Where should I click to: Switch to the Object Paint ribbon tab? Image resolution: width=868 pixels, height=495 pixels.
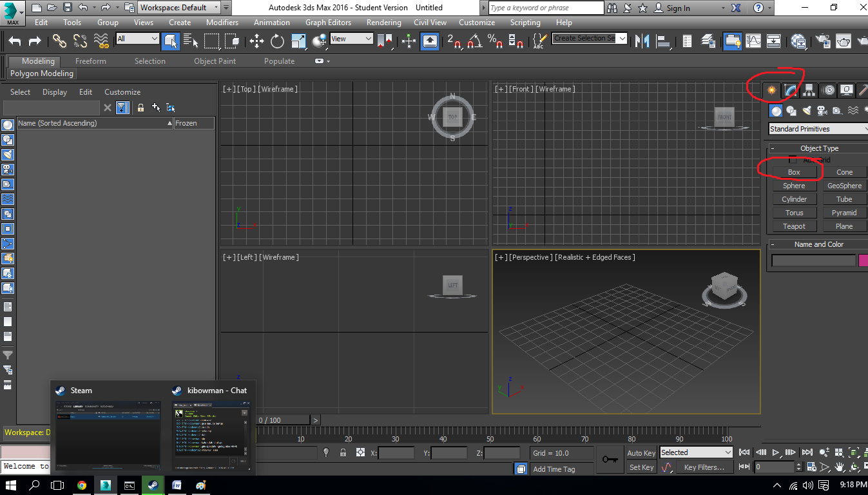point(215,61)
